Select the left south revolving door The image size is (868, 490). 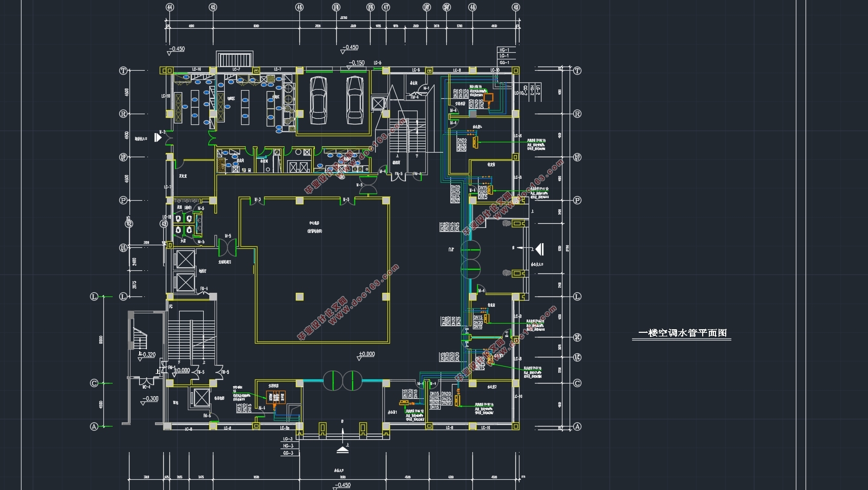click(333, 380)
